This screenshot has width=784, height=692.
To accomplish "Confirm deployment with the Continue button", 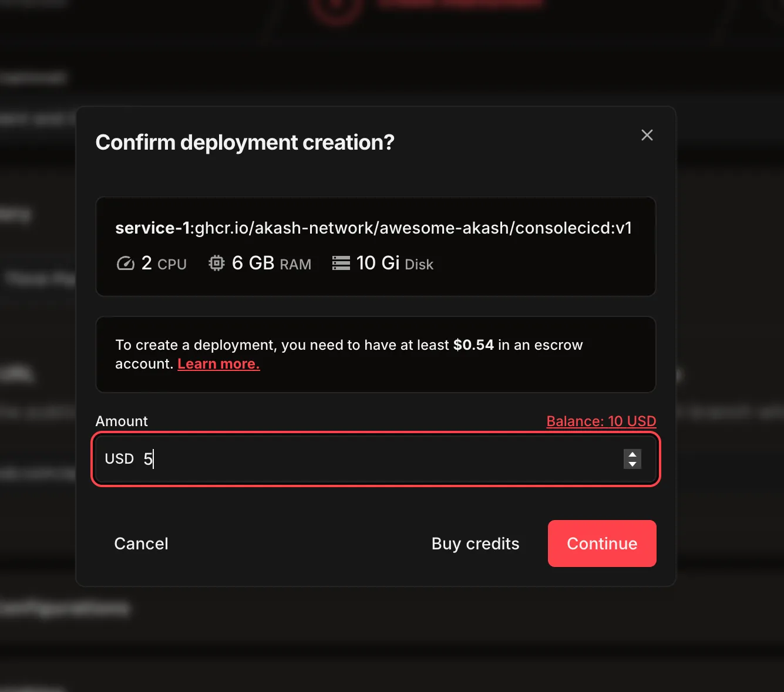I will click(601, 544).
